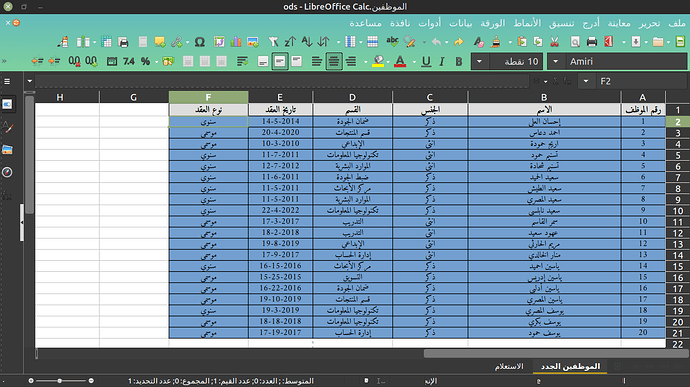Click the AutoFilter funnel icon
The height and width of the screenshot is (387, 690).
[x=273, y=42]
